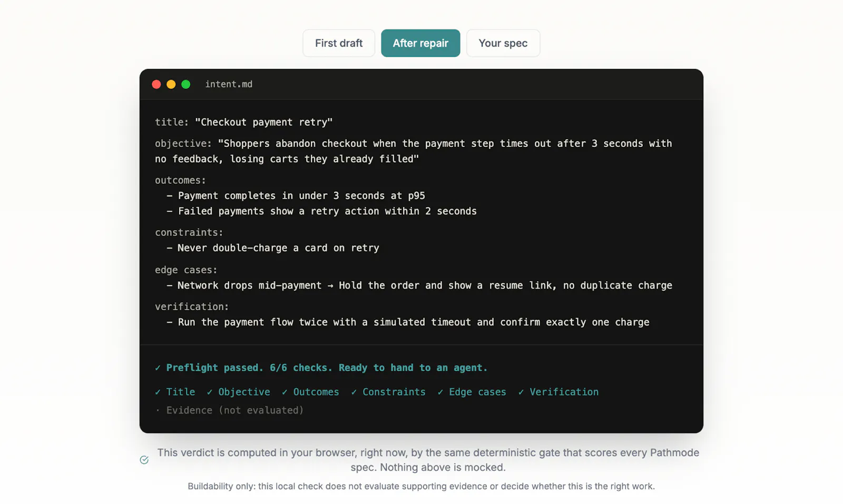Click the intent.md filename label
Screen dimensions: 843x504
[229, 84]
